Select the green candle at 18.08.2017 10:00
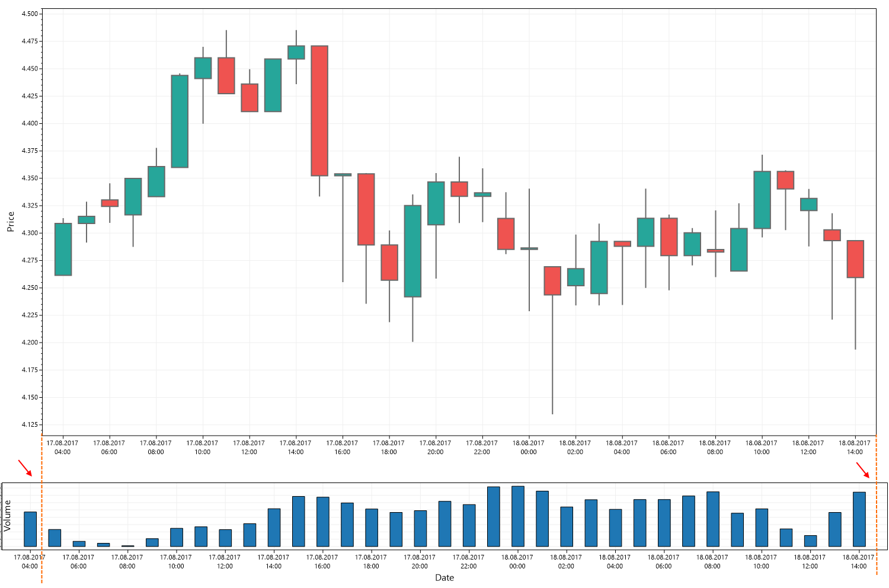 762,200
